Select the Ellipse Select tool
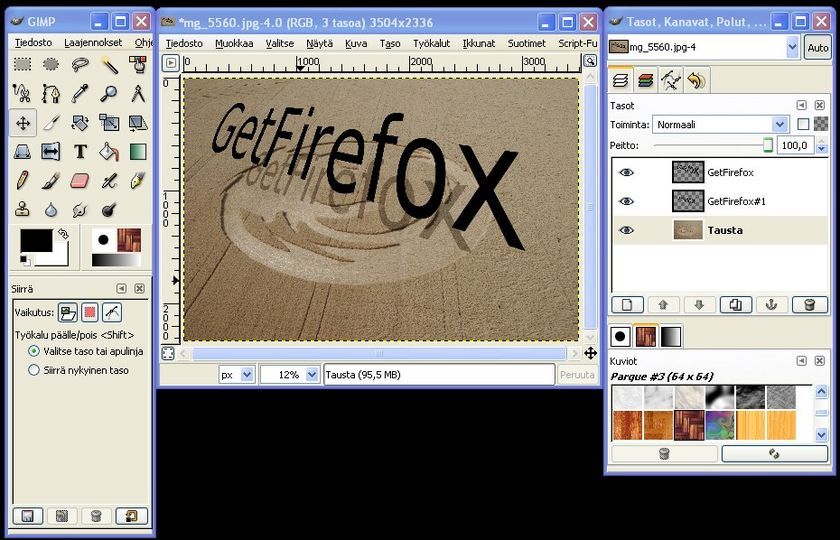This screenshot has height=540, width=840. [51, 64]
